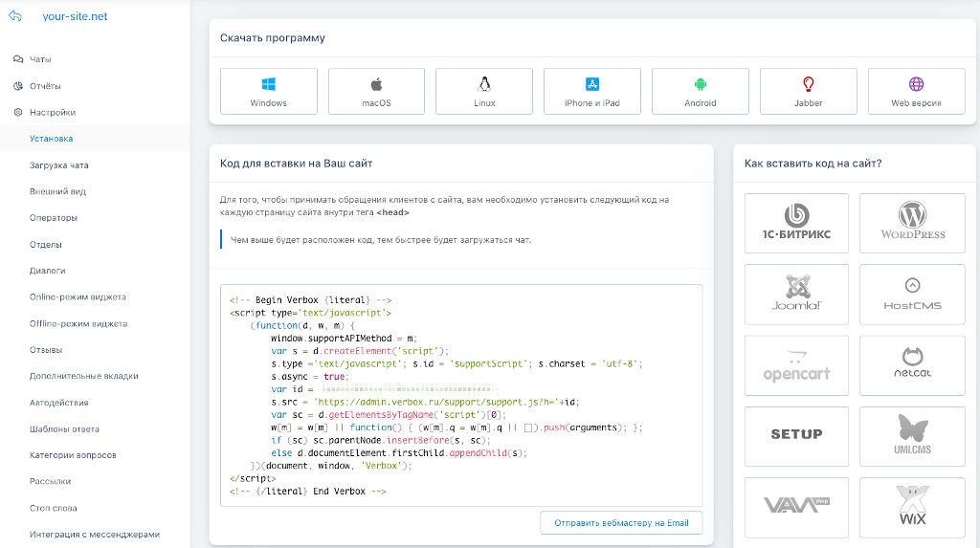Click Отправить вебмастеру на Email button

coord(620,523)
